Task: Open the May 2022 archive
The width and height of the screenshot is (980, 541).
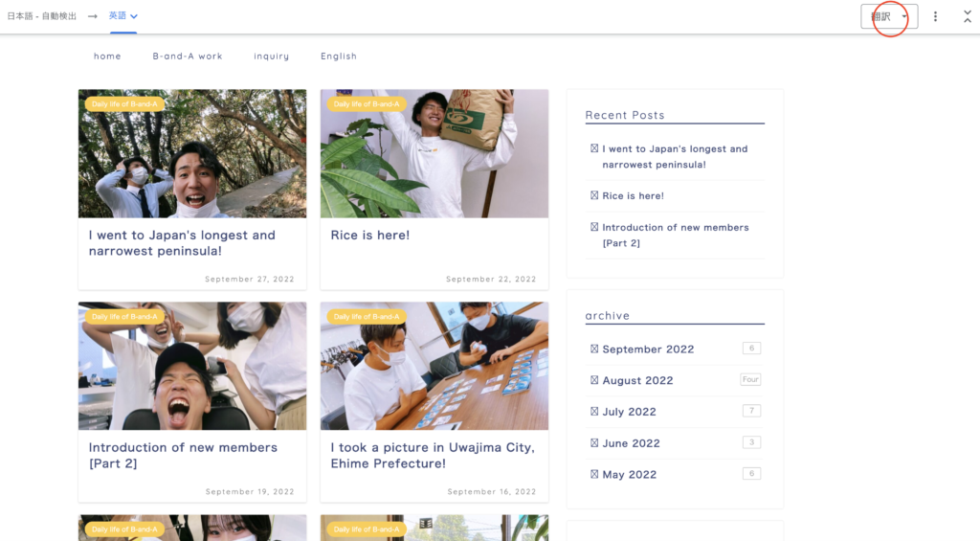Action: 630,474
